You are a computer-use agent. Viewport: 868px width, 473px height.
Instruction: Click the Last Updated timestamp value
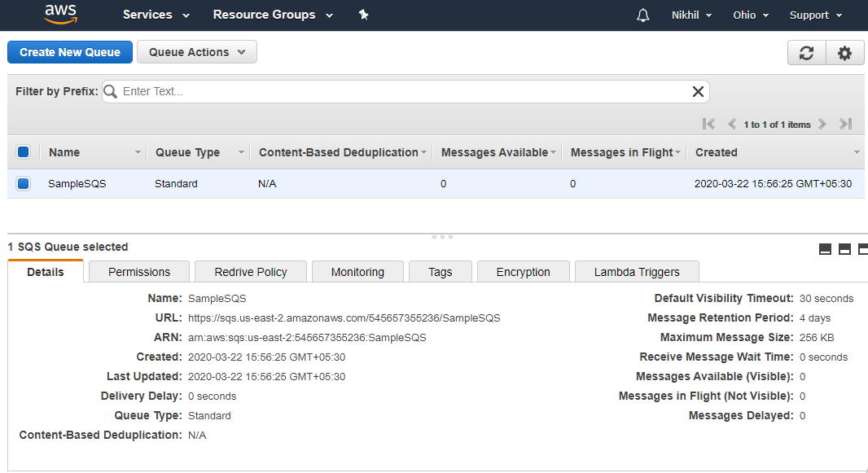click(x=267, y=377)
